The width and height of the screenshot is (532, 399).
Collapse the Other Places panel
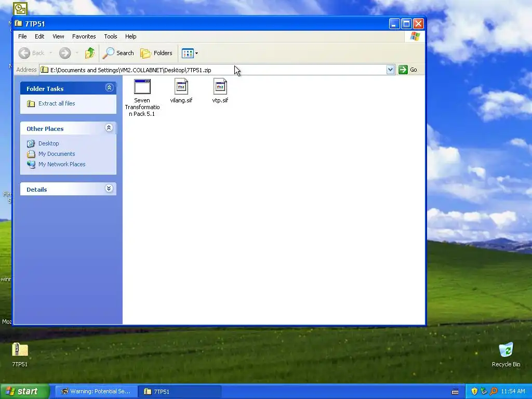click(x=109, y=128)
